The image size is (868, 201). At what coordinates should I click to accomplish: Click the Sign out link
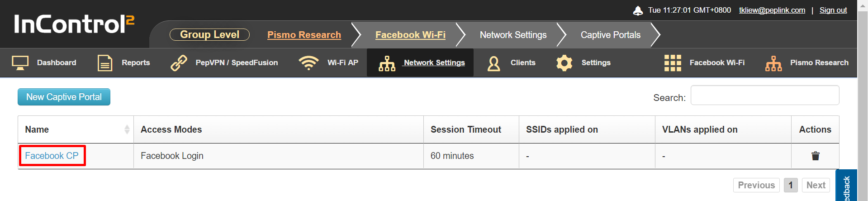tap(833, 10)
